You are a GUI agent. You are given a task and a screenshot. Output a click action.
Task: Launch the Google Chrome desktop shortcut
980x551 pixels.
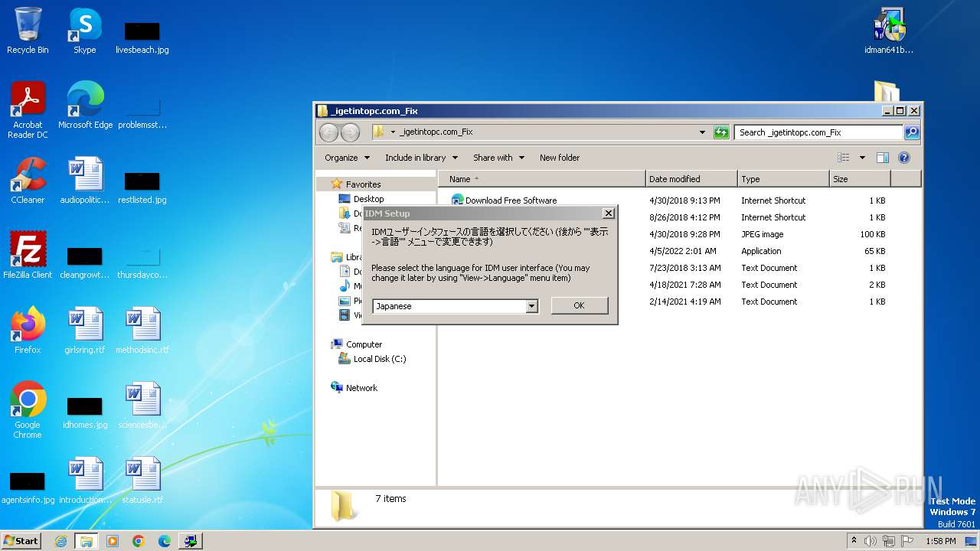pyautogui.click(x=28, y=410)
